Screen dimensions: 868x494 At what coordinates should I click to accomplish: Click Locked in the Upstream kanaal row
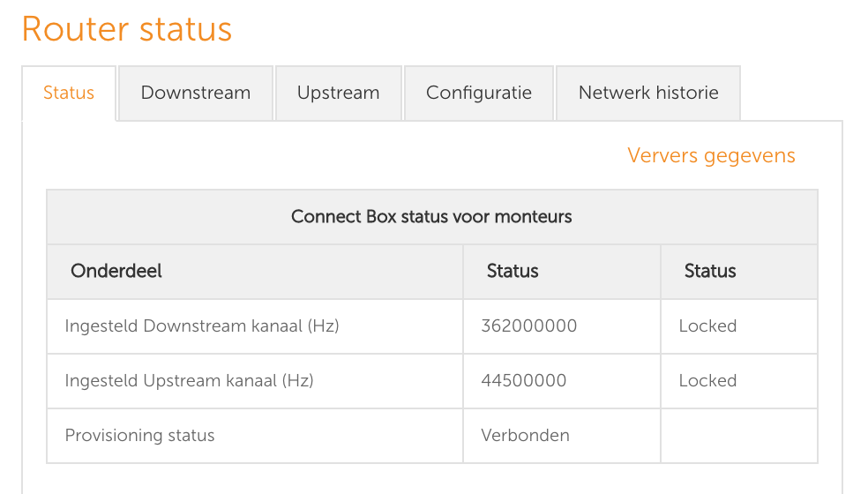point(707,380)
